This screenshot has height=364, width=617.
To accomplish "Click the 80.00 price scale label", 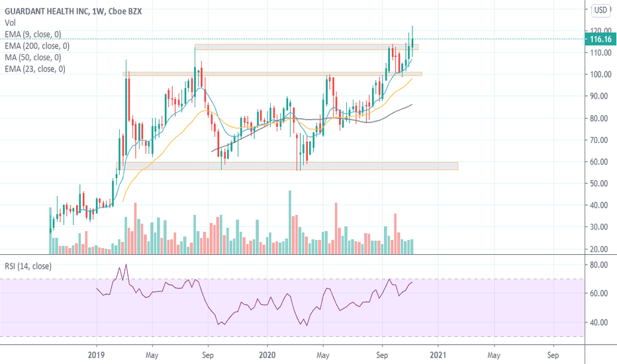I will pyautogui.click(x=600, y=118).
